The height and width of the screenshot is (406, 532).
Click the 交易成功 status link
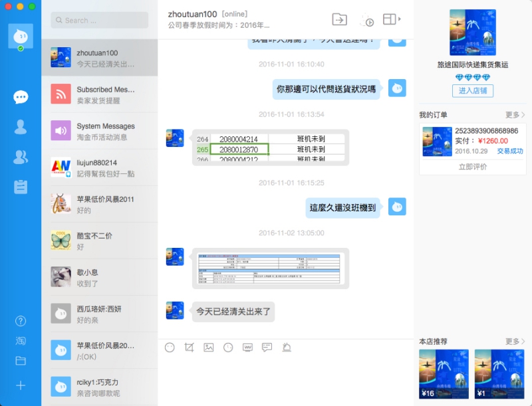pyautogui.click(x=510, y=151)
